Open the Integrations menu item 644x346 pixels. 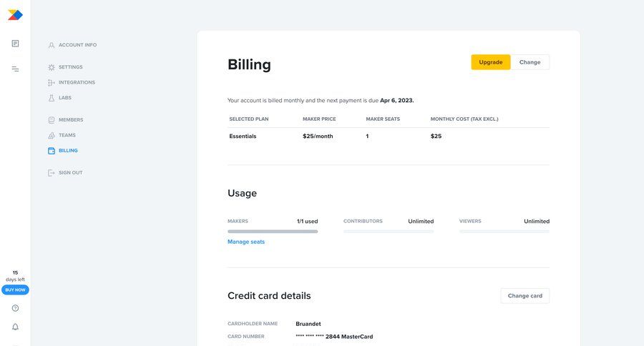[77, 82]
